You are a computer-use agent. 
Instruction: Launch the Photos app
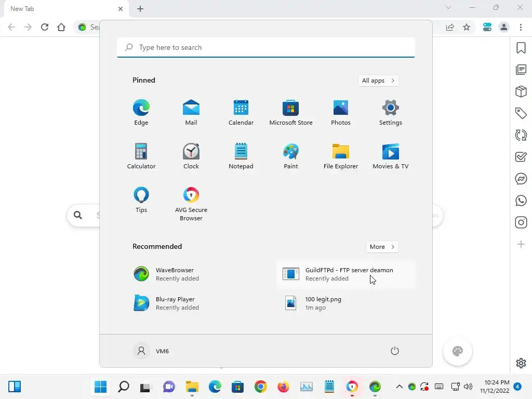(341, 112)
